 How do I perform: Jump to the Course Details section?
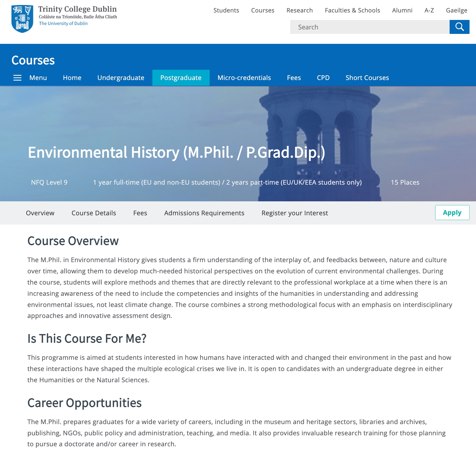[x=94, y=213]
